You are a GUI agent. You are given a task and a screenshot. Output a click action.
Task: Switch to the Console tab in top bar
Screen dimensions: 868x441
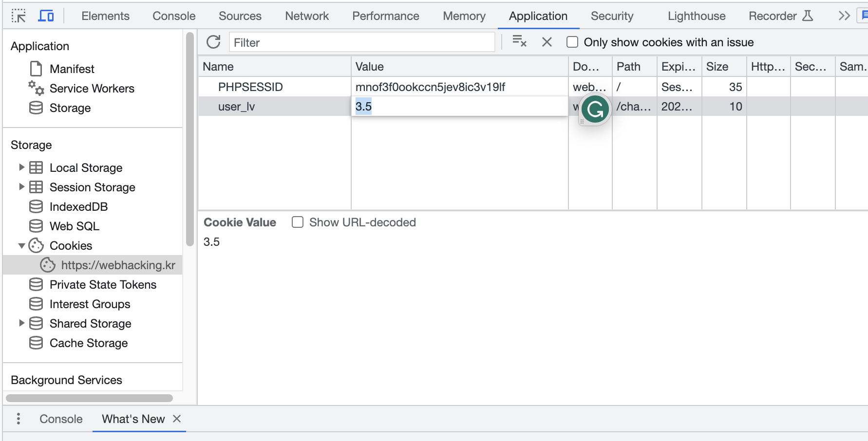174,16
